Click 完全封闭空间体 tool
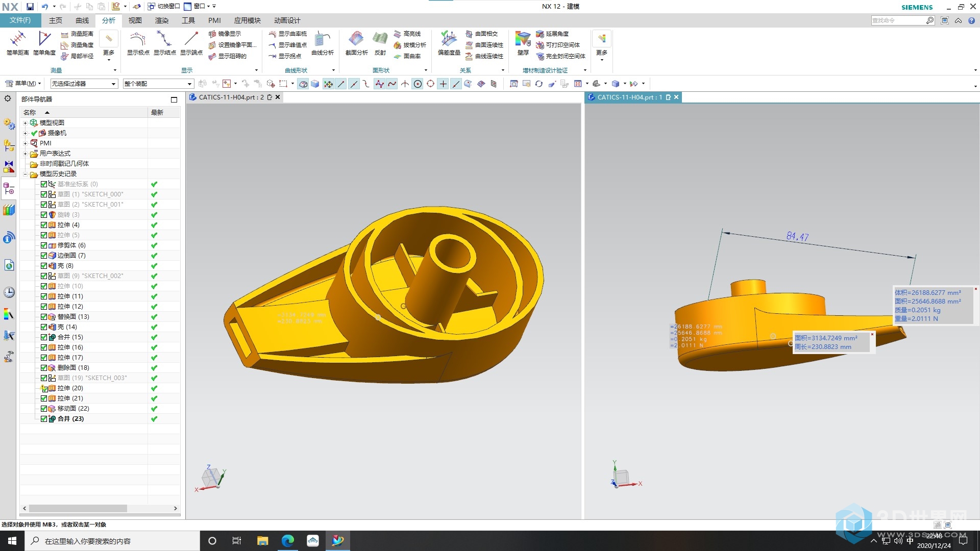980x551 pixels. pyautogui.click(x=560, y=56)
